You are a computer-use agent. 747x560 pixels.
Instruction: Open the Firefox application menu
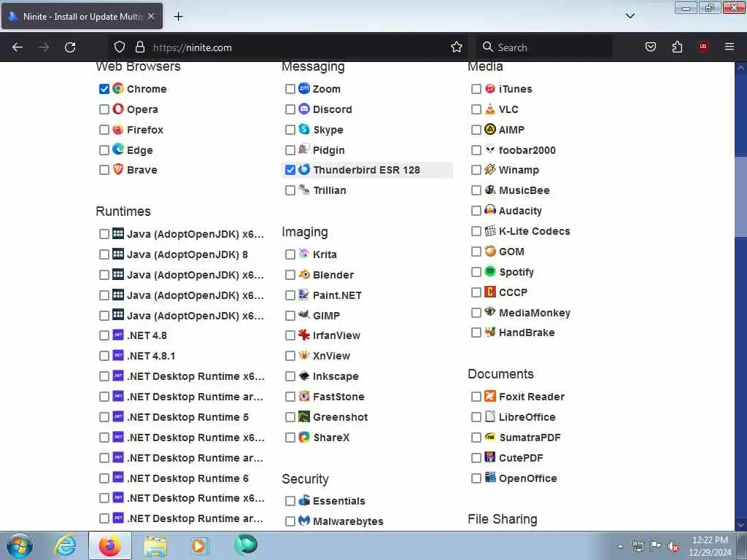tap(729, 47)
